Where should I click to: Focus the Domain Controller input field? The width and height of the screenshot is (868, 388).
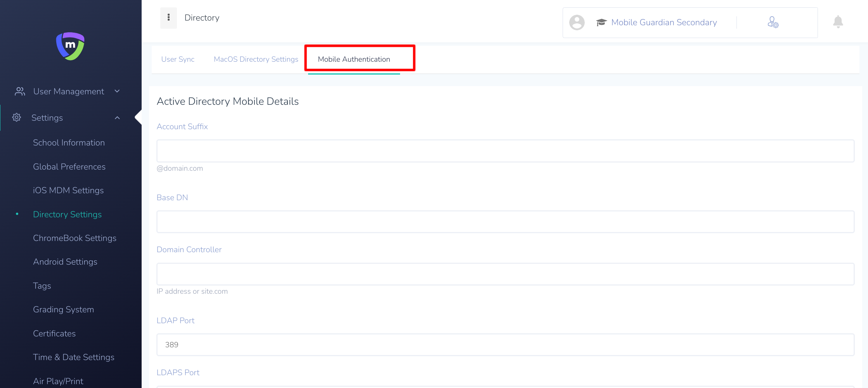[x=505, y=274]
